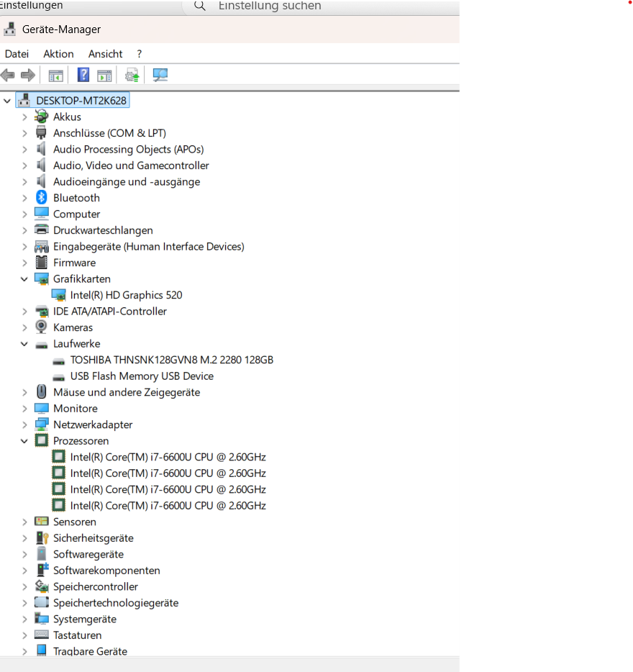The height and width of the screenshot is (672, 633).
Task: Click the Akkus battery icon
Action: [x=41, y=117]
